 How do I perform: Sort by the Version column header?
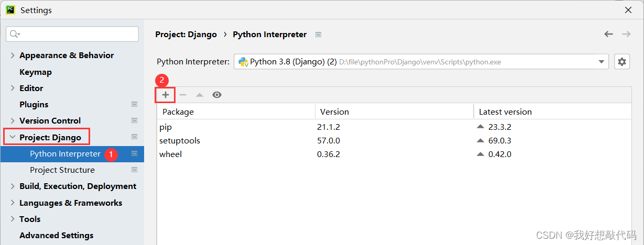click(395, 112)
